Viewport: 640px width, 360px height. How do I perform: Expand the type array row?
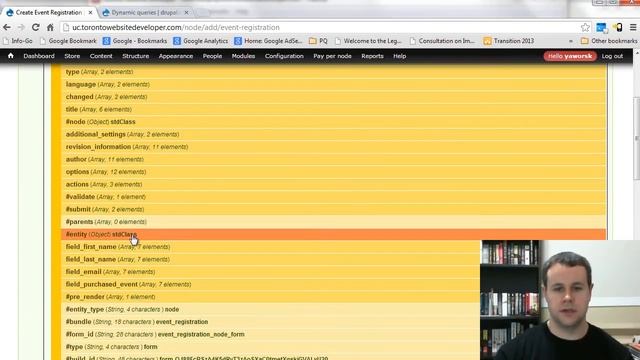(333, 72)
